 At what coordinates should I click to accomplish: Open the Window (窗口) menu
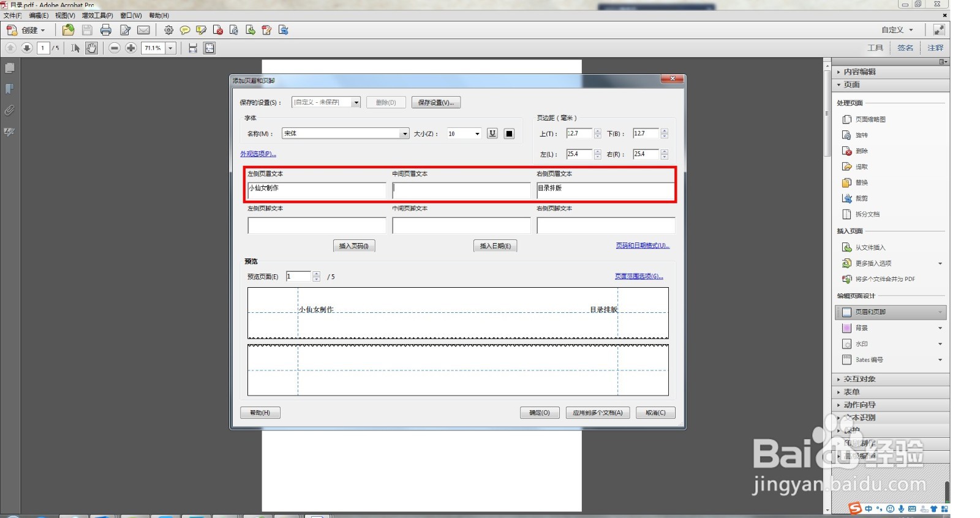pos(131,15)
